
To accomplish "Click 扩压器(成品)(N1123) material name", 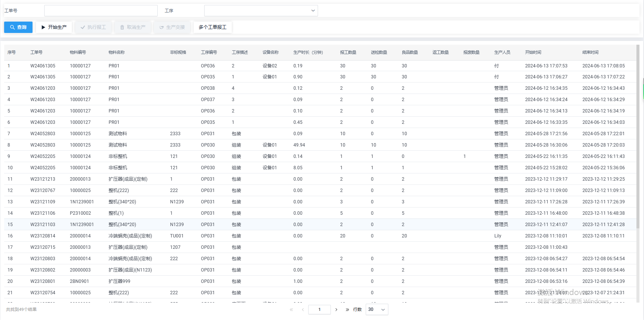I will [x=130, y=270].
